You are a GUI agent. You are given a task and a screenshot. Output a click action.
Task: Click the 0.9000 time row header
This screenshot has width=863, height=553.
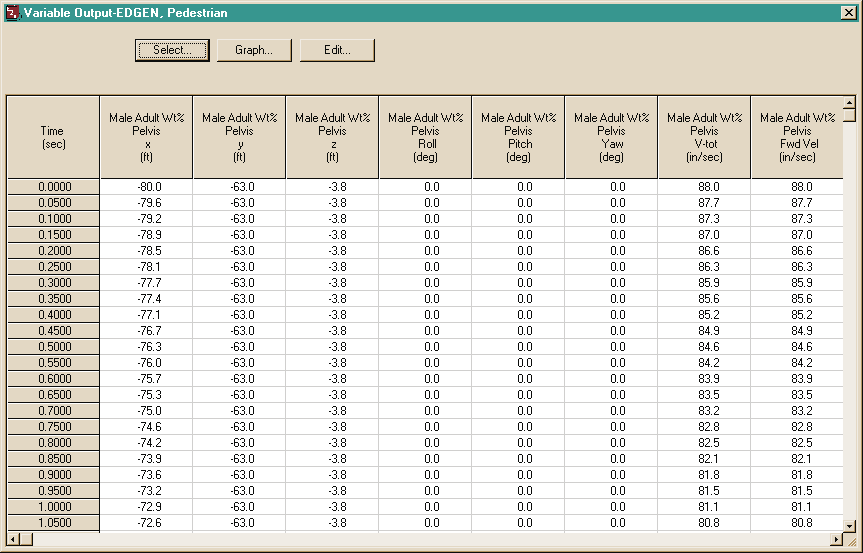coord(53,474)
